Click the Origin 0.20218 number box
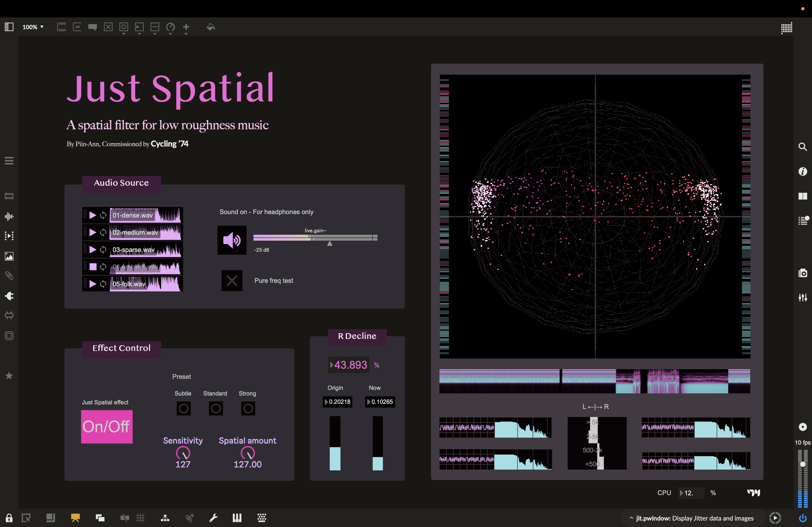812x527 pixels. point(338,402)
